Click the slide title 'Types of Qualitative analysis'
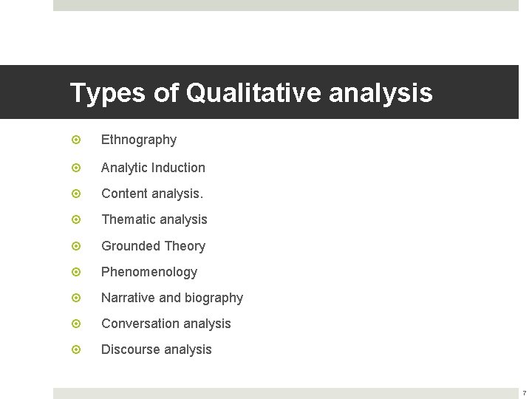532x399 pixels. 250,93
